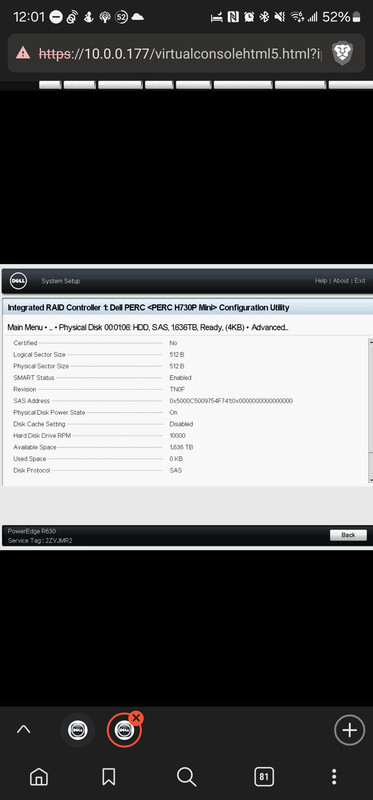The width and height of the screenshot is (373, 800).
Task: Open Brave Shields lion icon
Action: (342, 53)
